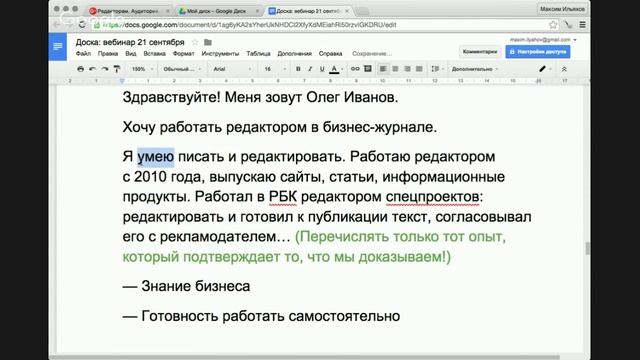Toggle bold formatting
640x360 pixels.
[x=298, y=69]
